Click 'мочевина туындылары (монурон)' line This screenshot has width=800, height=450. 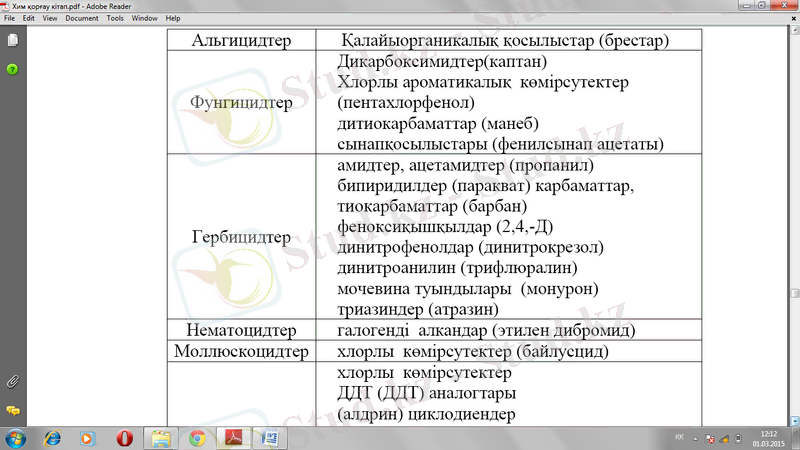[x=468, y=289]
